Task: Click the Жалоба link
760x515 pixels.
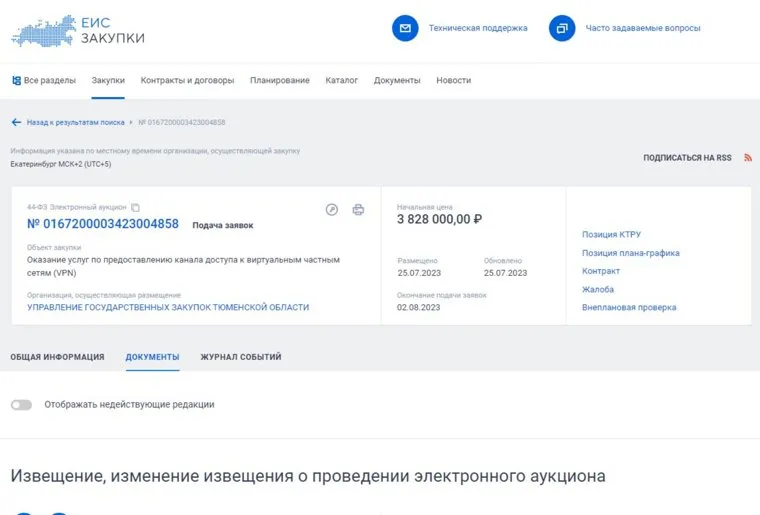Action: (x=598, y=289)
